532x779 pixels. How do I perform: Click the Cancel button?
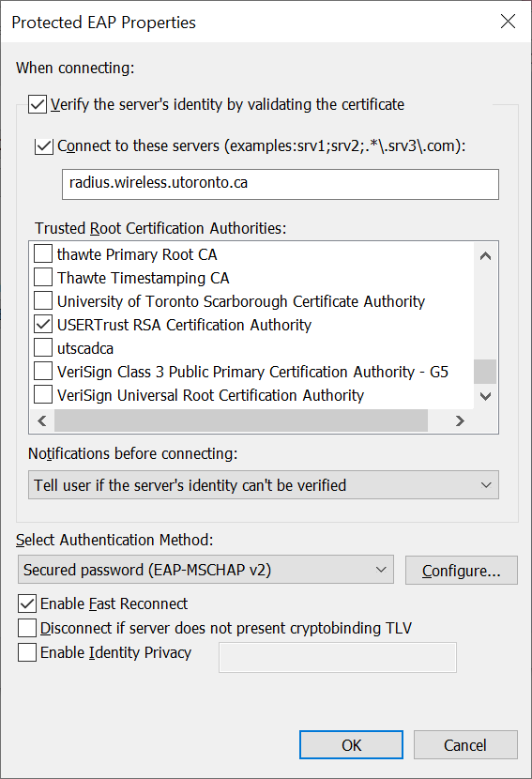click(x=465, y=744)
